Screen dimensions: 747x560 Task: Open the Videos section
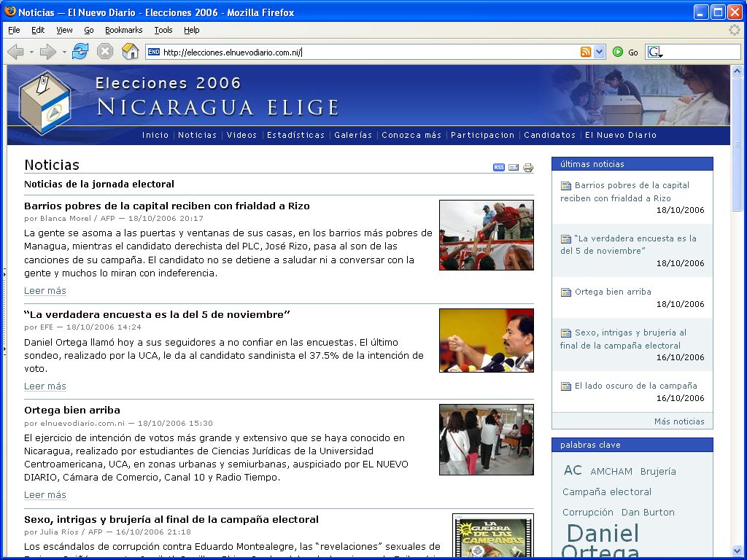click(241, 135)
